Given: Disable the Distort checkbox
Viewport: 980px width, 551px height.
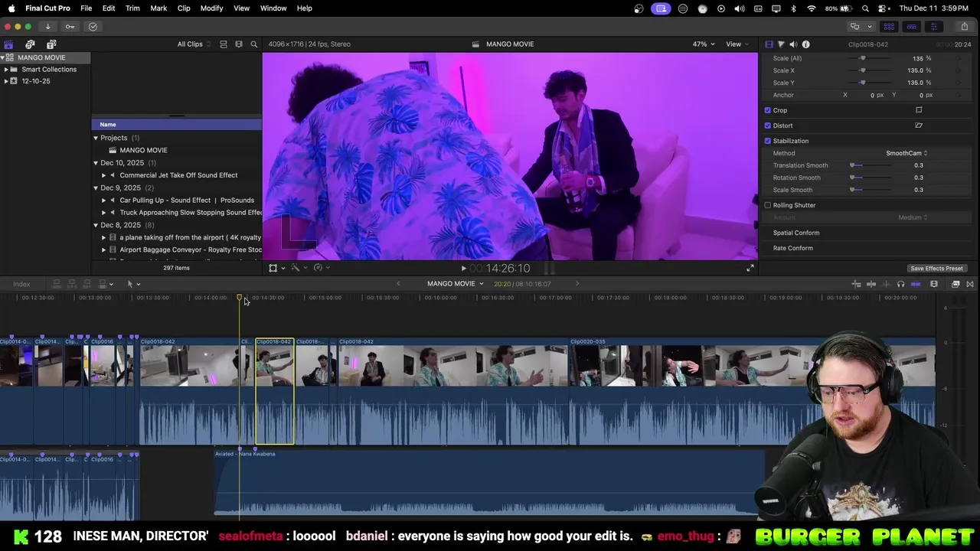Looking at the screenshot, I should [x=768, y=126].
